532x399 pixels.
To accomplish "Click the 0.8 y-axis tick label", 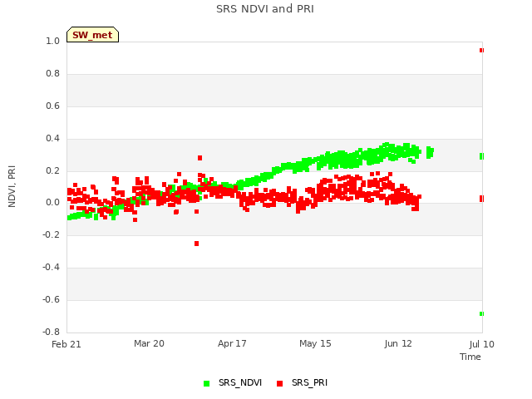I will (x=52, y=74).
